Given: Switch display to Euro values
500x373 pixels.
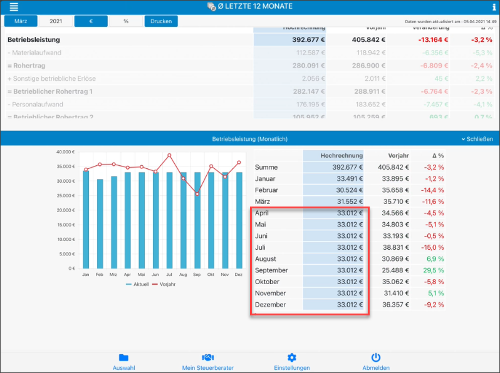Looking at the screenshot, I should (x=91, y=21).
